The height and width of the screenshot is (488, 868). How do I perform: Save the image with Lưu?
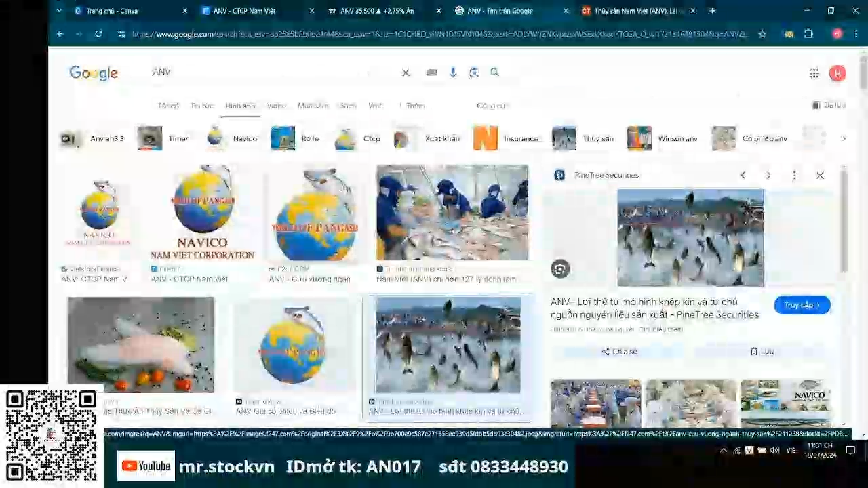(762, 352)
